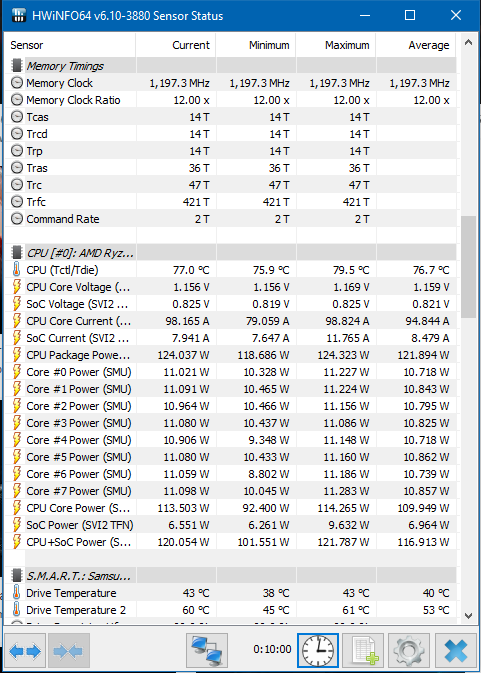Click the clock reset timer button
This screenshot has height=673, width=481.
pyautogui.click(x=318, y=651)
